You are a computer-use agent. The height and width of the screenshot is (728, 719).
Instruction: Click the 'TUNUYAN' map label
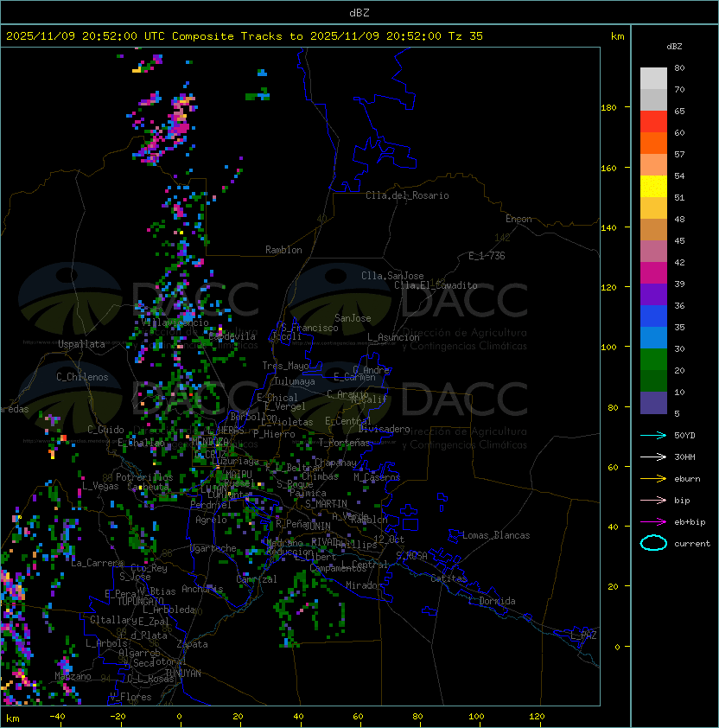[x=183, y=674]
